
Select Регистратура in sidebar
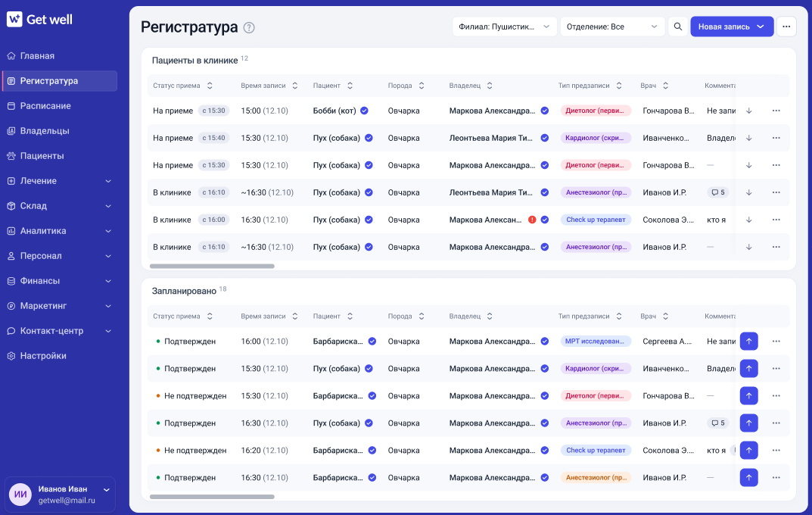(x=60, y=81)
